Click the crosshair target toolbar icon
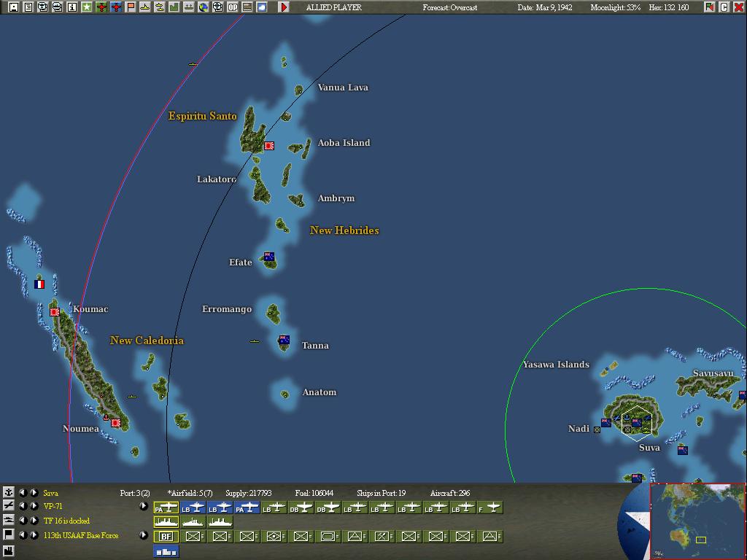747x560 pixels. tap(217, 7)
